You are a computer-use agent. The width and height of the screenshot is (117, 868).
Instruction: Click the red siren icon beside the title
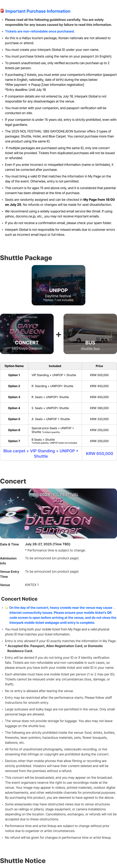tap(2, 11)
